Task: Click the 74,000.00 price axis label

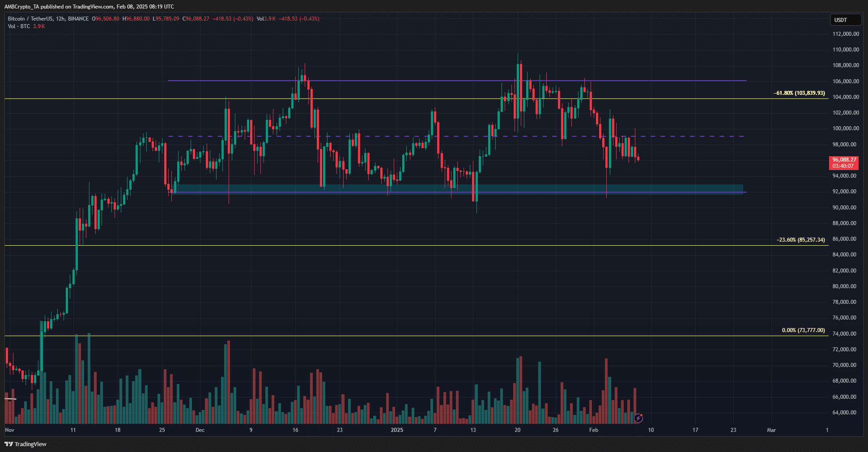Action: tap(845, 334)
